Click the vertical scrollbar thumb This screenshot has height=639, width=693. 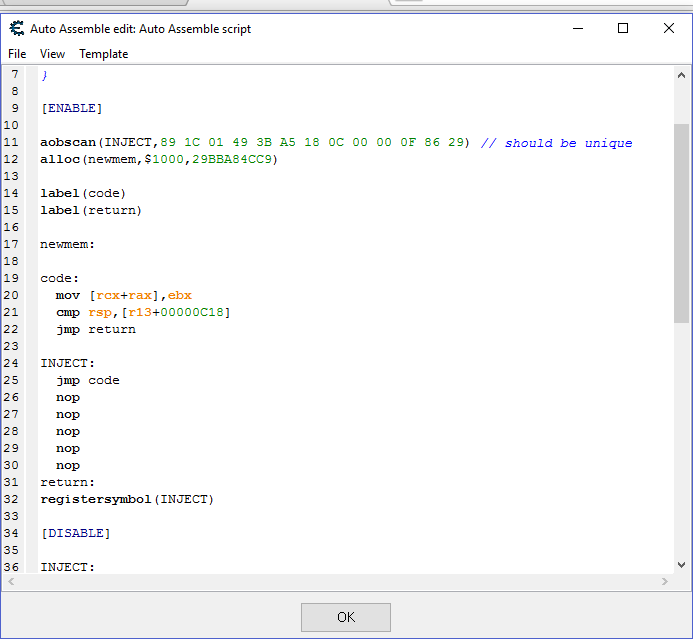pyautogui.click(x=681, y=222)
